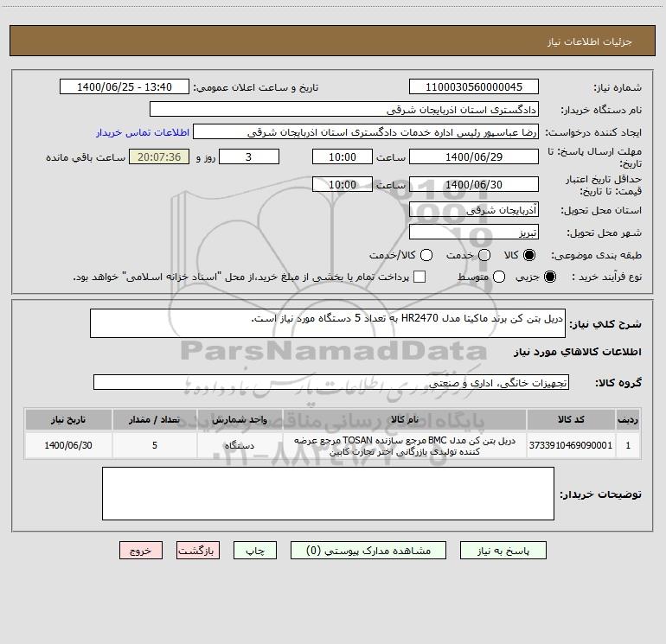This screenshot has width=666, height=644.
Task: Choose the کالا/خدمت radio option
Action: pos(426,255)
